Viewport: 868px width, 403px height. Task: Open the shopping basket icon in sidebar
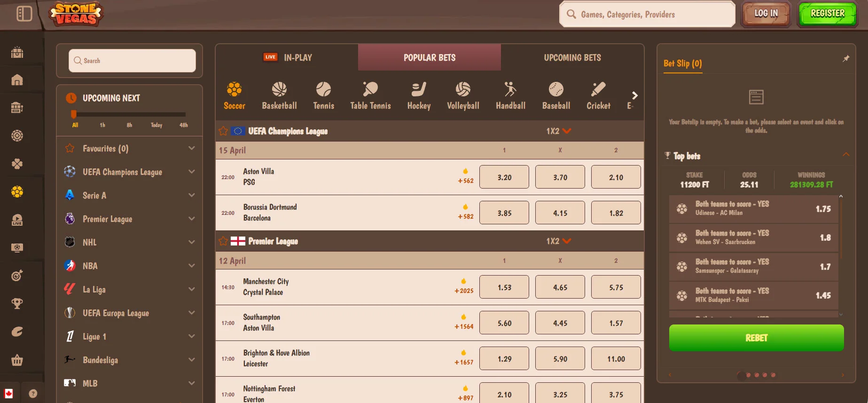(x=17, y=360)
